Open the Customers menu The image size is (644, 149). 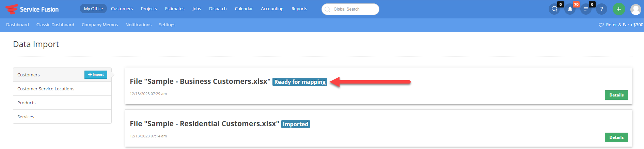[122, 9]
